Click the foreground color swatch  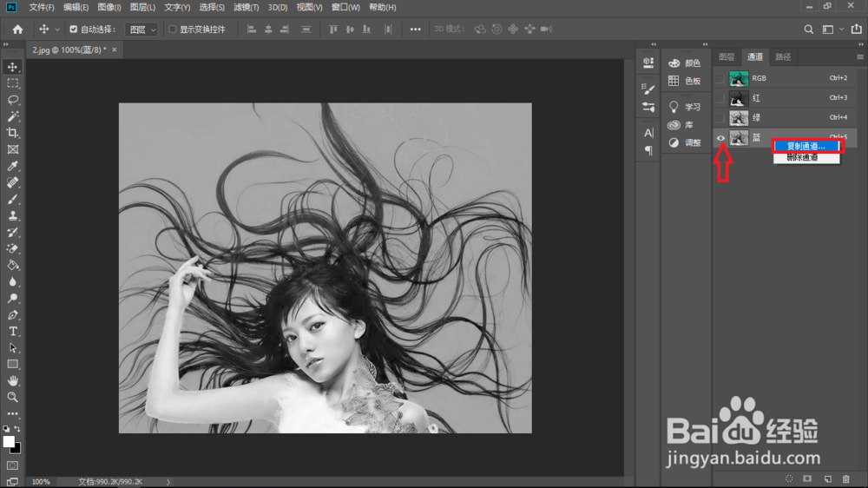point(8,441)
